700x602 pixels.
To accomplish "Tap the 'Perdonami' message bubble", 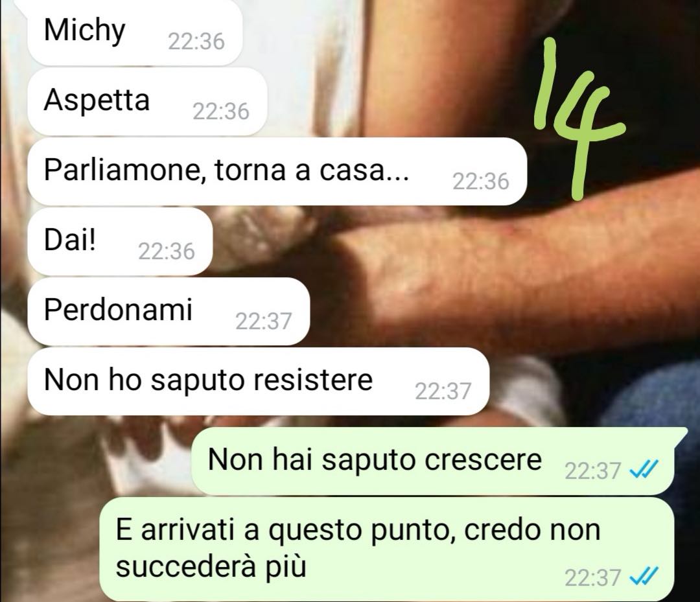I will pos(169,312).
